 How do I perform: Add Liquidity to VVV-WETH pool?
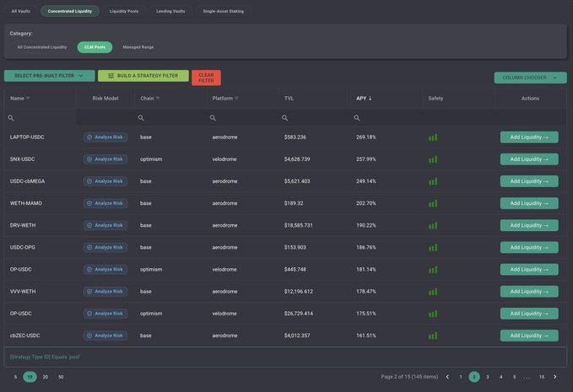click(x=529, y=292)
